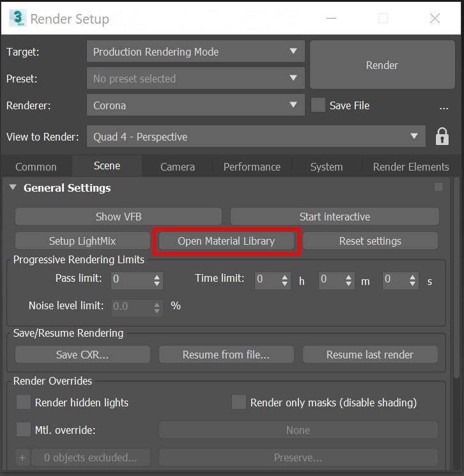Switch to the Common tab
The image size is (464, 476).
pyautogui.click(x=36, y=167)
